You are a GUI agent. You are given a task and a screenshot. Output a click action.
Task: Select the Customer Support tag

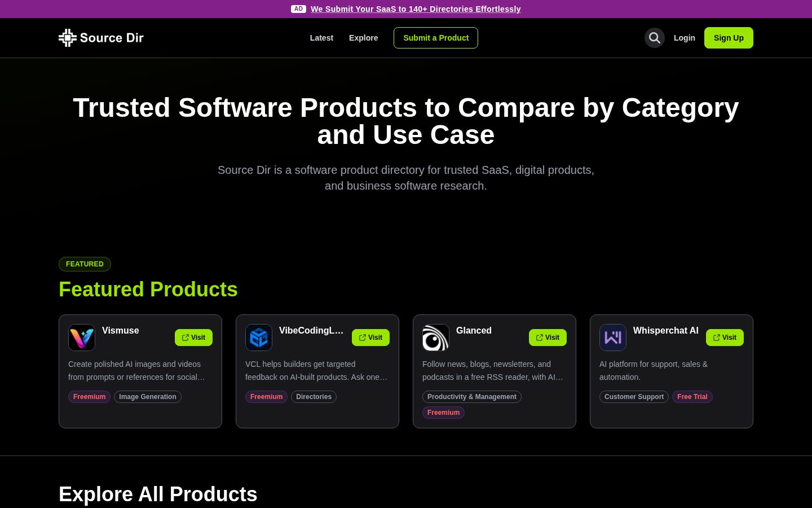(634, 397)
